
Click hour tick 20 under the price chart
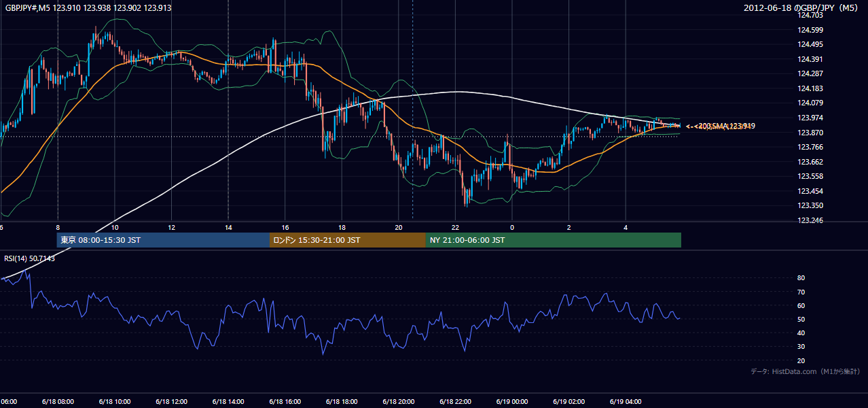coord(399,227)
